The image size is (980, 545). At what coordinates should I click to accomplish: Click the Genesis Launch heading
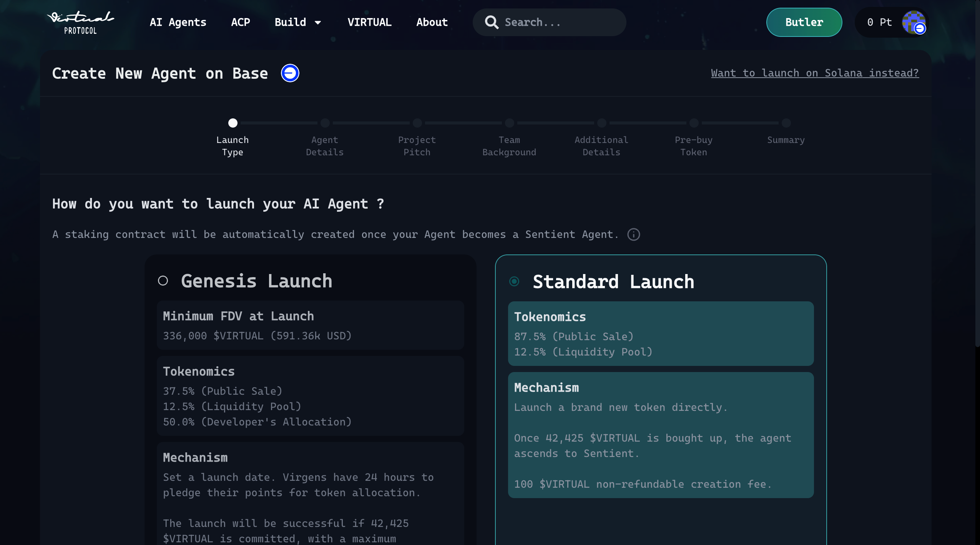click(x=257, y=281)
